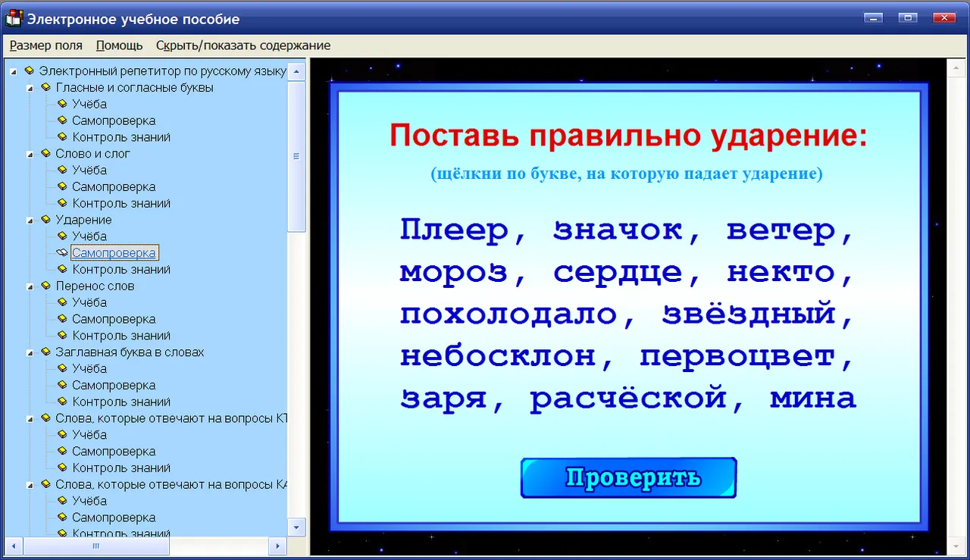Click the Самопроверка book icon under Перенос слов
Screen dimensions: 970x560
(62, 319)
